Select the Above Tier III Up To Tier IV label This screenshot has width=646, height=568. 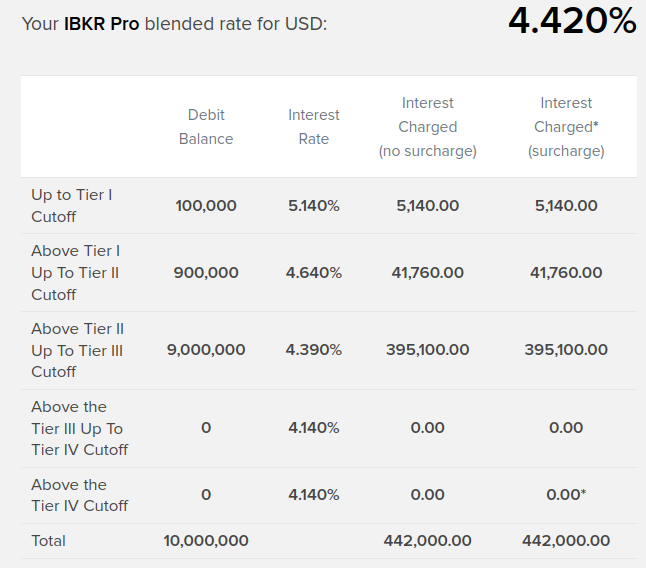pos(79,428)
